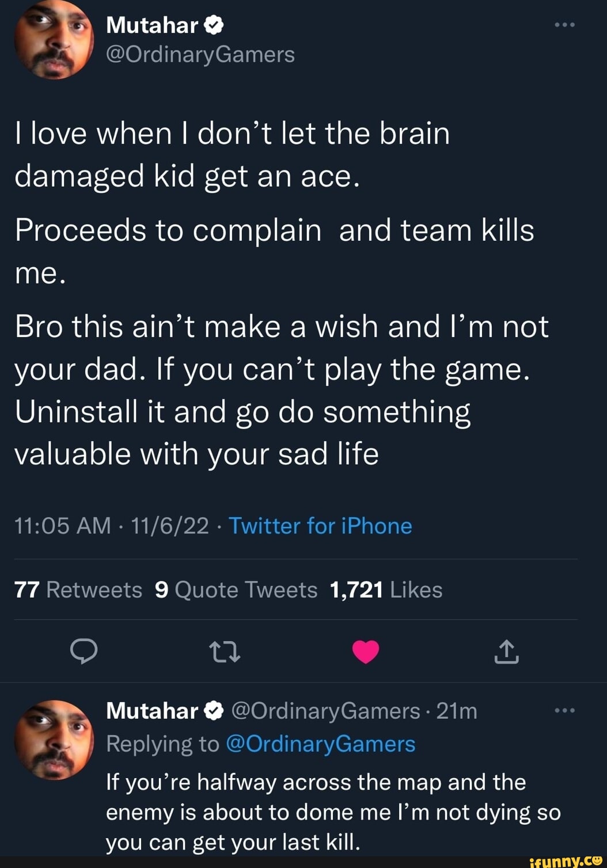Click the retweet icon under the tweet
The height and width of the screenshot is (868, 607).
click(x=225, y=653)
